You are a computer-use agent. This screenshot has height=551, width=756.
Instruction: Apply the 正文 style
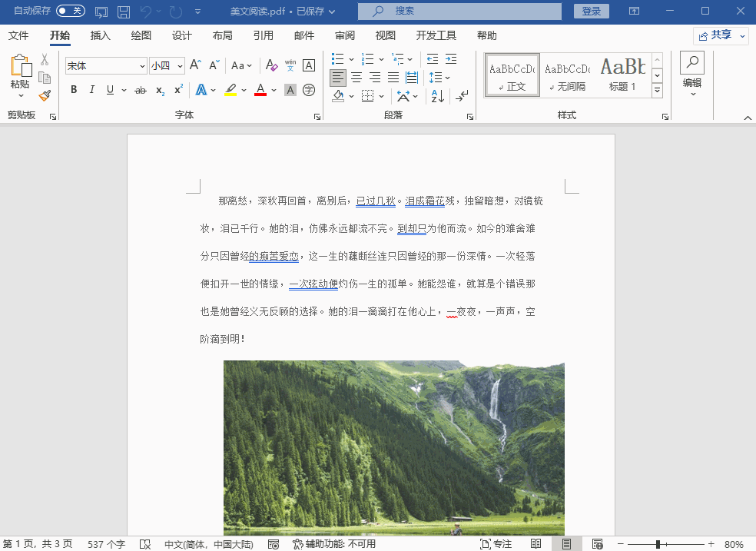(x=512, y=75)
